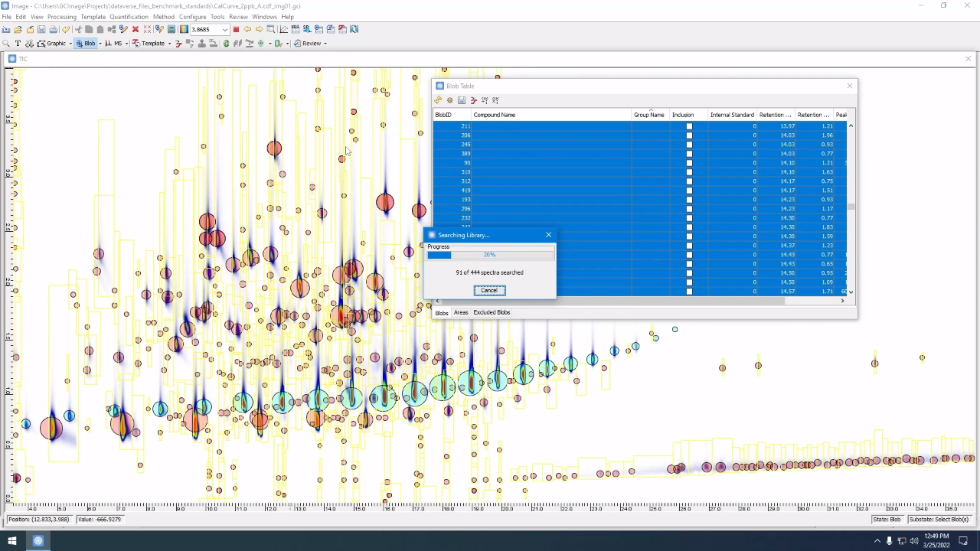
Task: Check Inclusion box for blob 211
Action: point(689,126)
